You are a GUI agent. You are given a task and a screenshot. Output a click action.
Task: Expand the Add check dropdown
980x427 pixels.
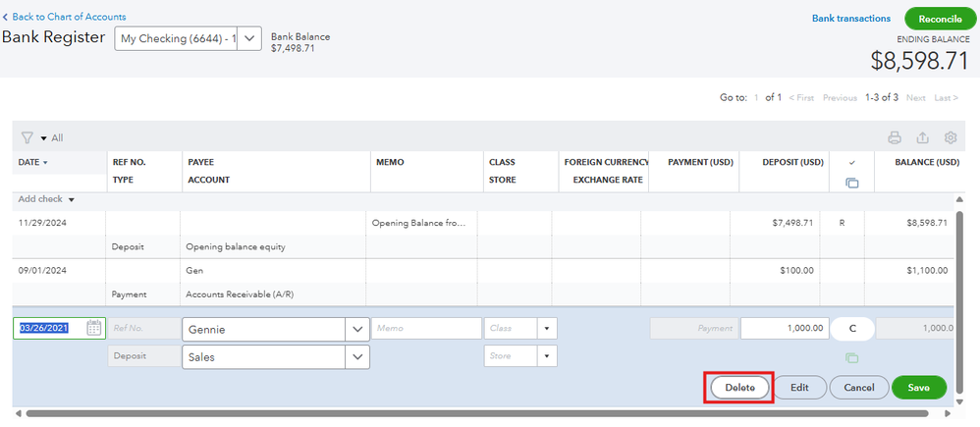click(x=72, y=199)
